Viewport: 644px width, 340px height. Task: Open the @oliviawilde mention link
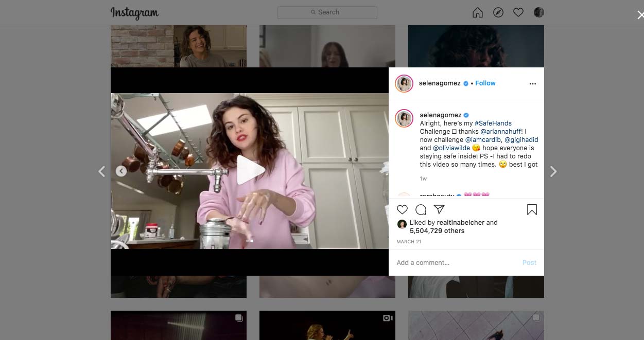pyautogui.click(x=451, y=148)
